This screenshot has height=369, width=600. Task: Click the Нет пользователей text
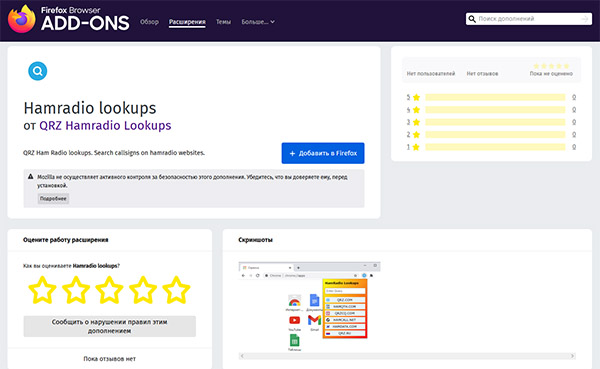click(x=431, y=73)
